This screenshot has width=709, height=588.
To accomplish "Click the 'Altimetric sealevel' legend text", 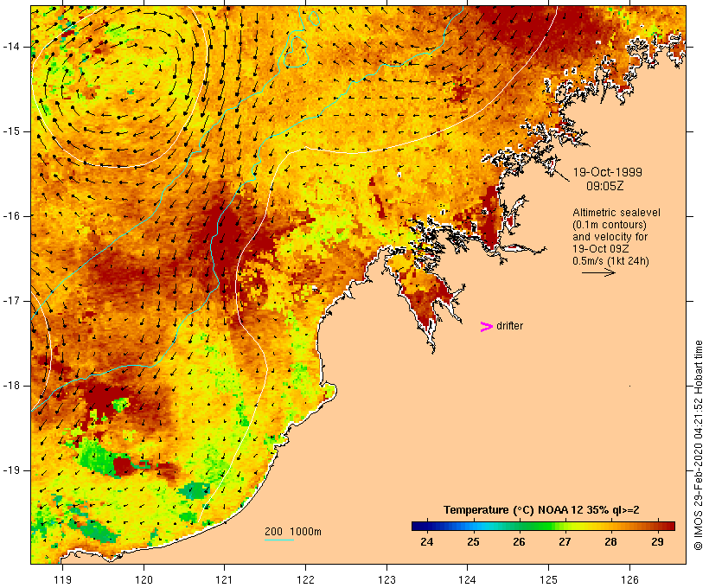I will 616,213.
